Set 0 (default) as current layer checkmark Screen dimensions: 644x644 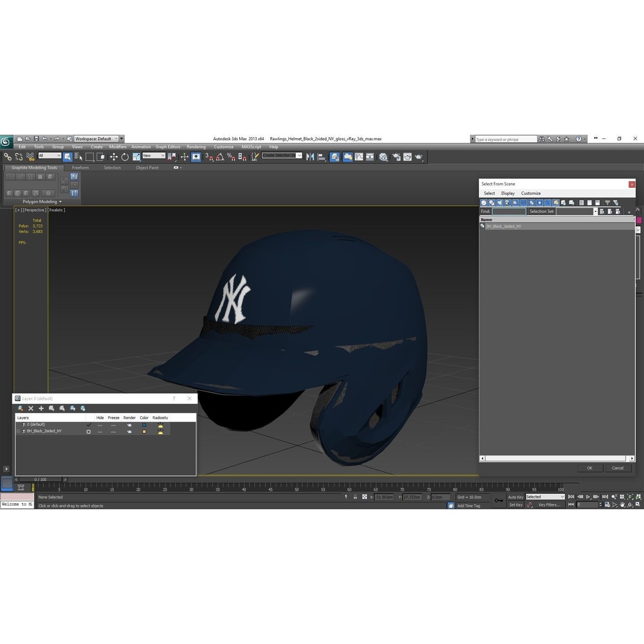coord(88,425)
